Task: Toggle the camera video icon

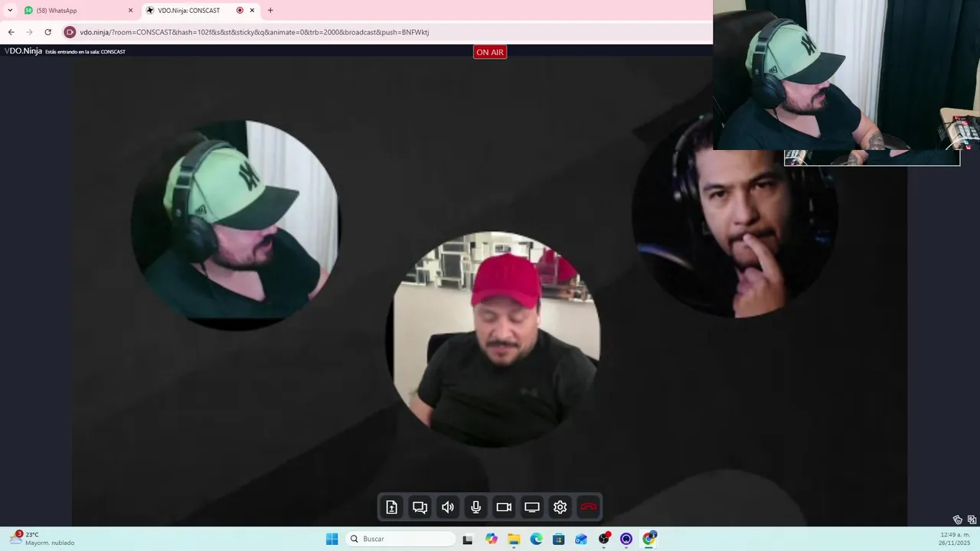Action: (x=504, y=507)
